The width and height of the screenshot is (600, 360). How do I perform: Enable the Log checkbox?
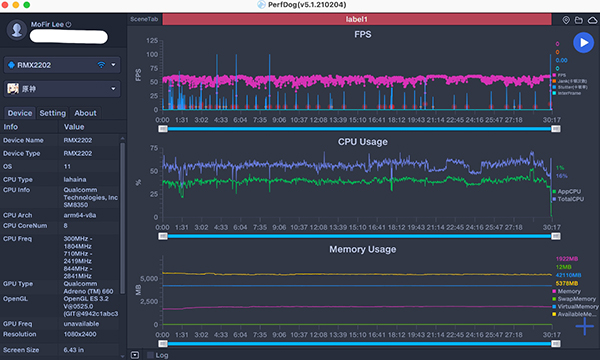click(x=150, y=355)
